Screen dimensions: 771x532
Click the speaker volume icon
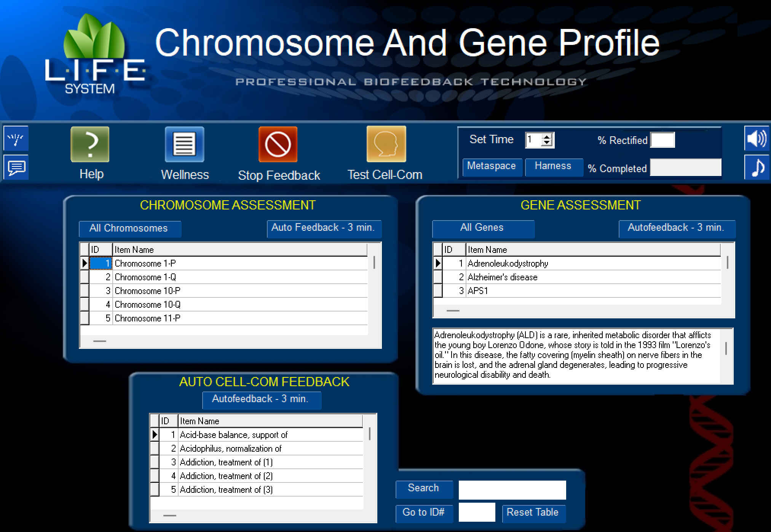pos(757,139)
